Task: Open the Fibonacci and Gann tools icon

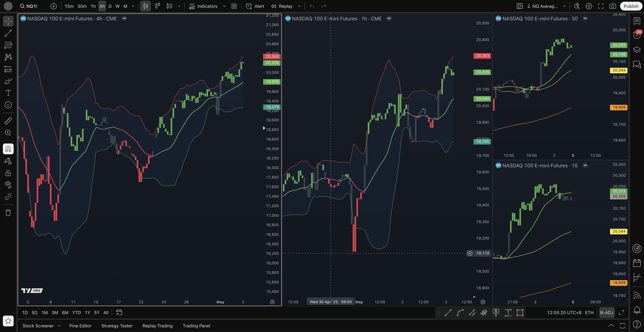Action: [x=8, y=45]
